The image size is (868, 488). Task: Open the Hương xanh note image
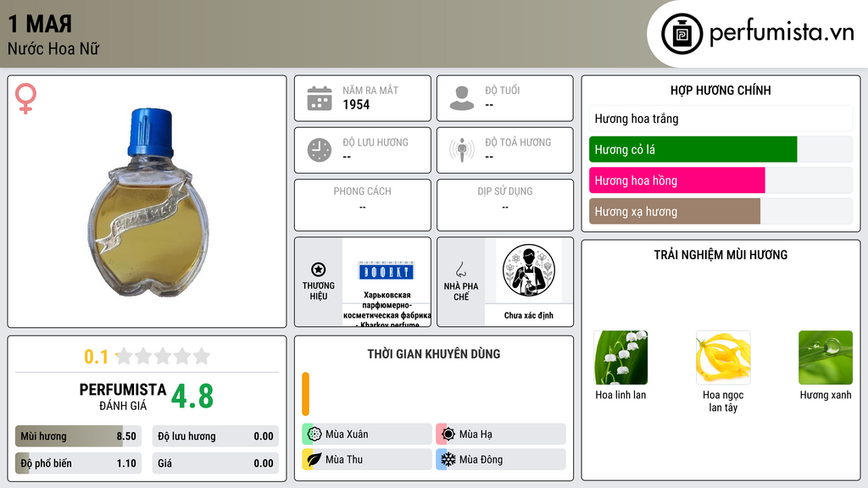(x=826, y=358)
